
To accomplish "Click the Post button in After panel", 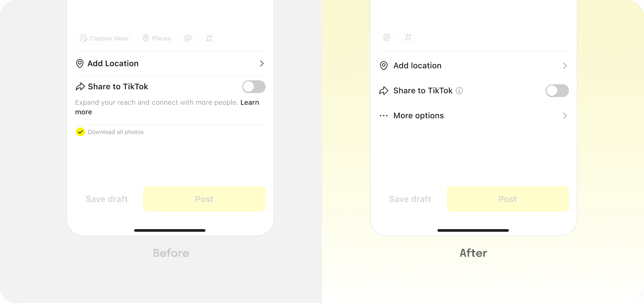I will pyautogui.click(x=508, y=199).
